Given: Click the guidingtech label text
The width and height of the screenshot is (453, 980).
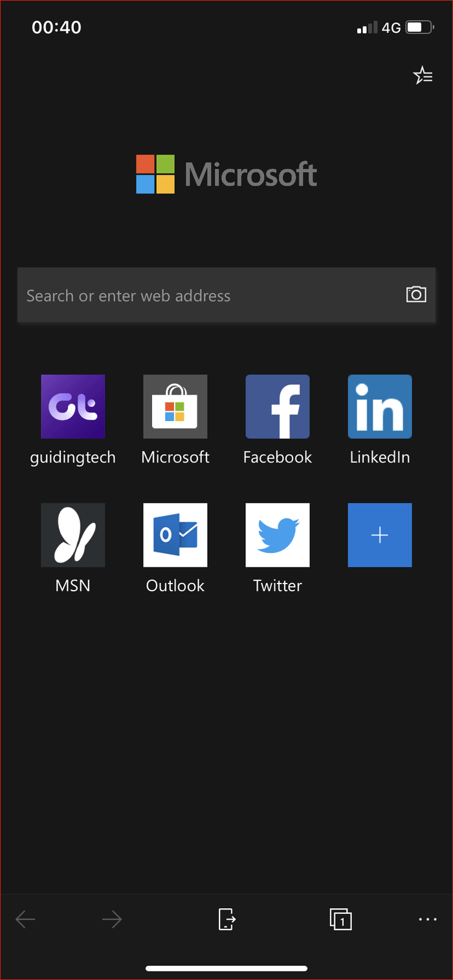Looking at the screenshot, I should (72, 458).
